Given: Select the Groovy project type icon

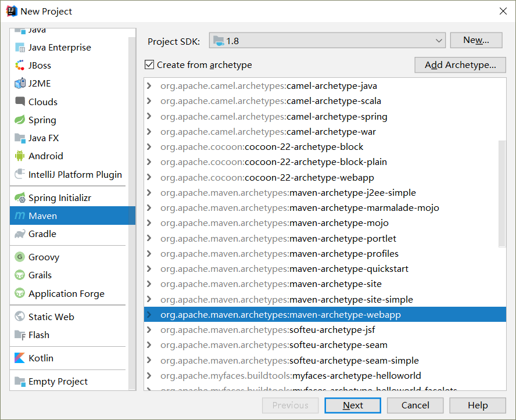Looking at the screenshot, I should pos(19,257).
